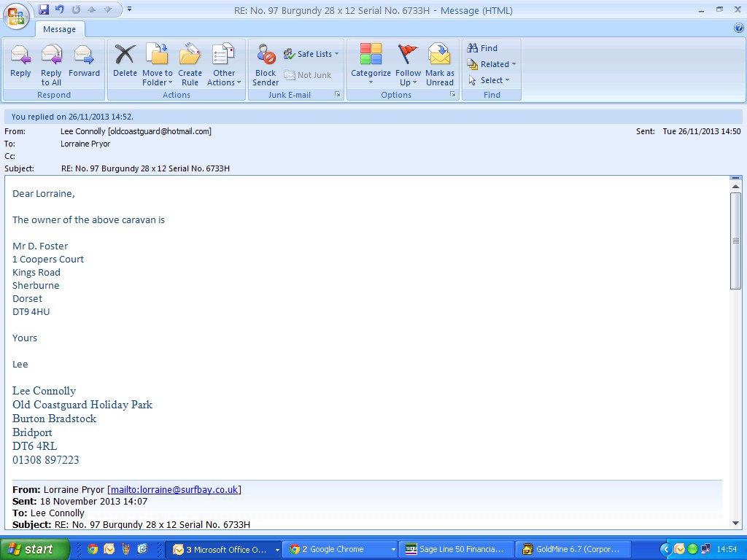Expand the Related dropdown
The image size is (747, 560).
click(x=492, y=64)
